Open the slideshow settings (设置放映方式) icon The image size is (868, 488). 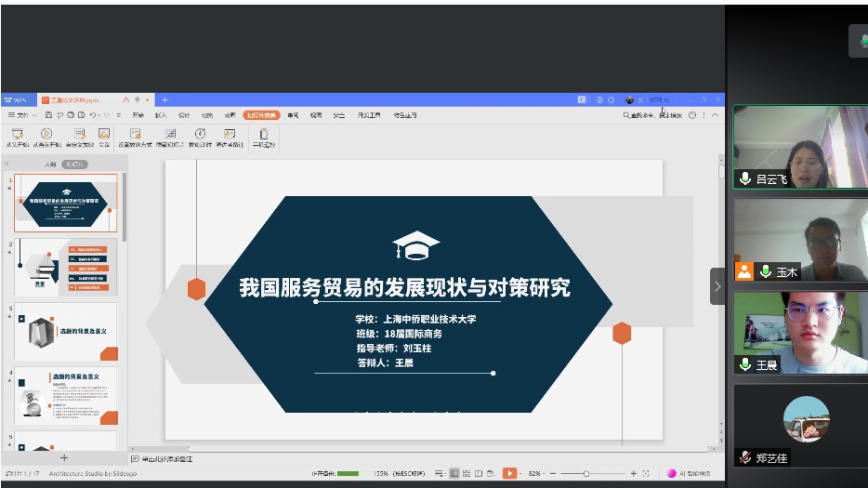click(x=135, y=136)
